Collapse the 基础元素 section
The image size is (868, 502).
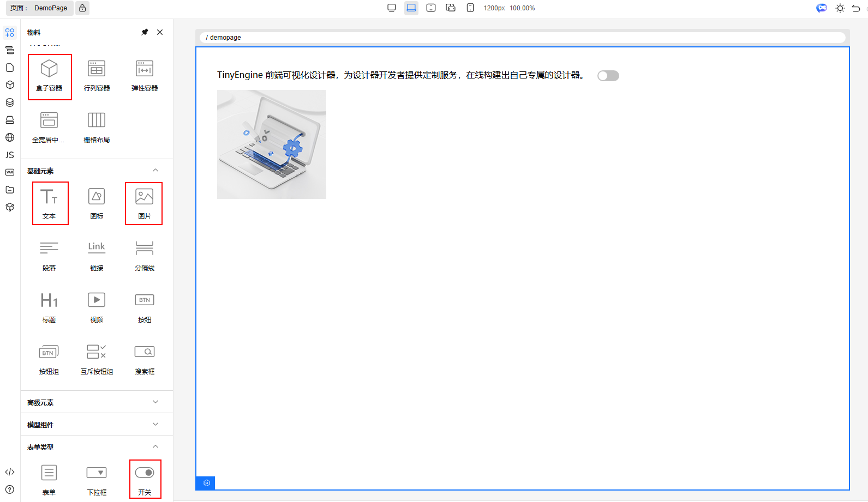click(x=155, y=171)
